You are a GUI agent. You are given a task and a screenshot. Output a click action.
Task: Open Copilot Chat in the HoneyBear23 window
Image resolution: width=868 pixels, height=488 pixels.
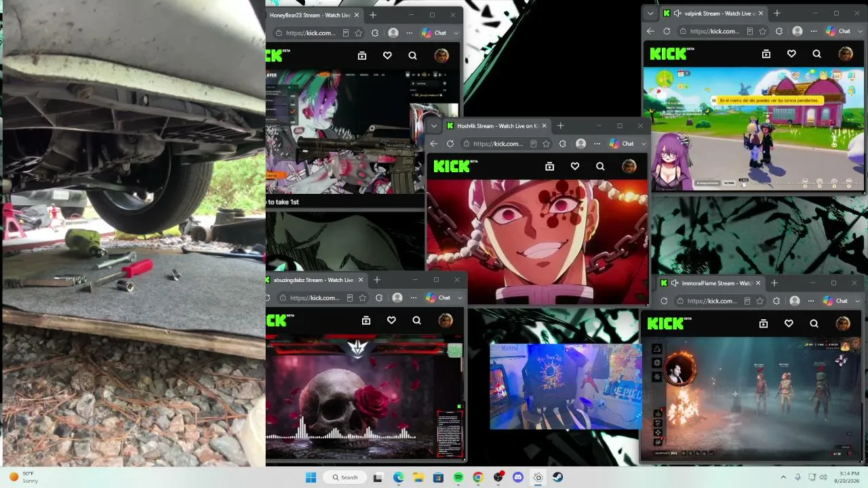click(x=434, y=33)
